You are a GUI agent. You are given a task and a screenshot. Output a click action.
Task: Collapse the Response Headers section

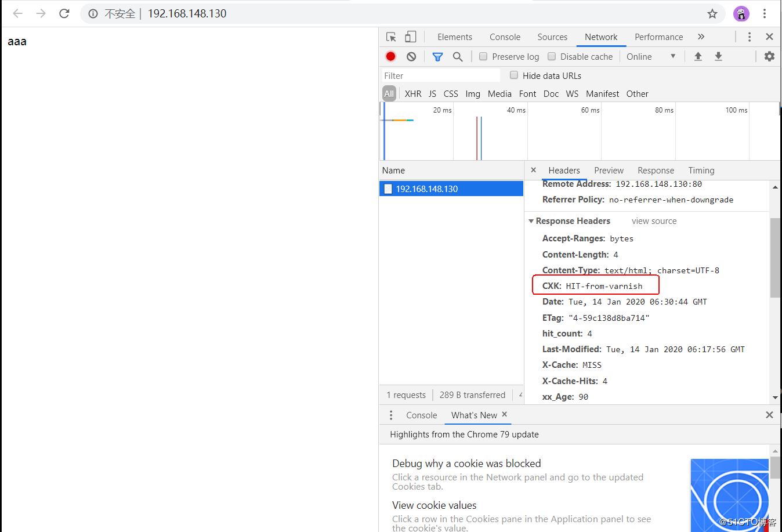[531, 221]
